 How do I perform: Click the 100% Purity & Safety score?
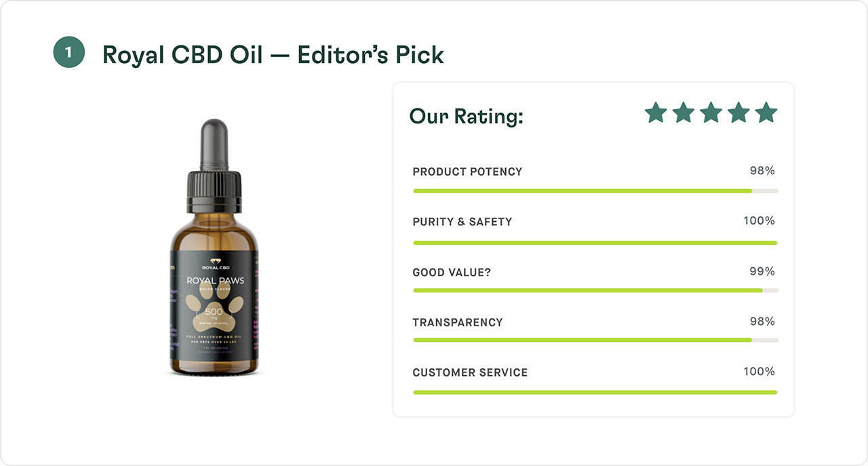tap(759, 220)
